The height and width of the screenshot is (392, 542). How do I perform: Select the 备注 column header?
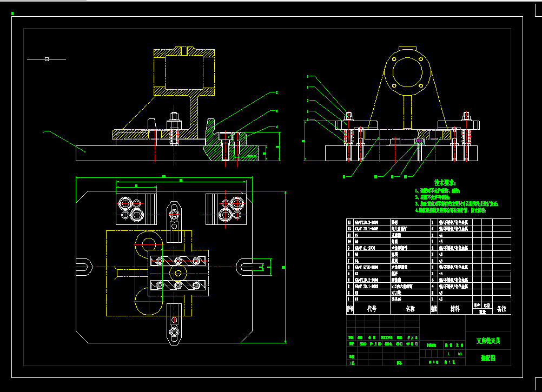point(501,309)
